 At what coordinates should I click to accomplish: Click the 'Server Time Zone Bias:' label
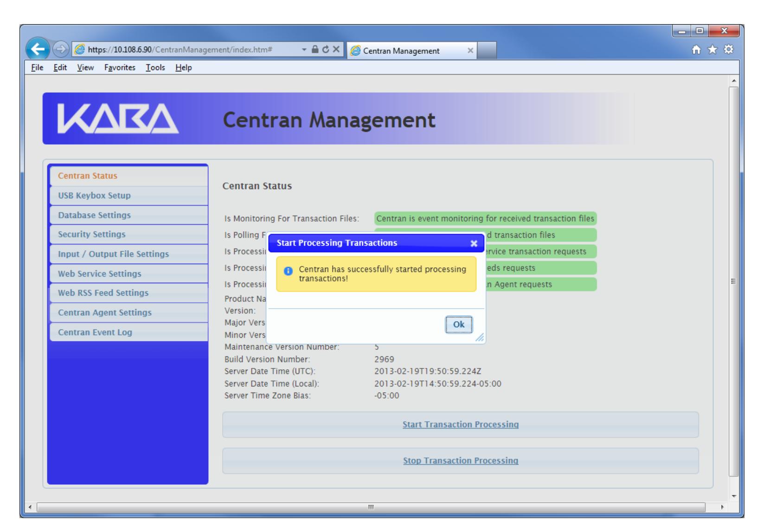tap(268, 396)
